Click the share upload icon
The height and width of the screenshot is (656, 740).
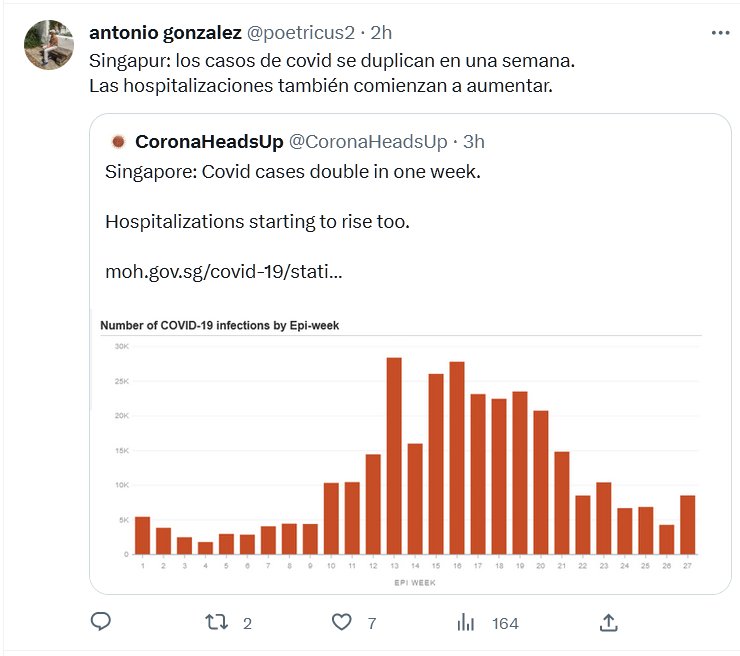(x=608, y=622)
